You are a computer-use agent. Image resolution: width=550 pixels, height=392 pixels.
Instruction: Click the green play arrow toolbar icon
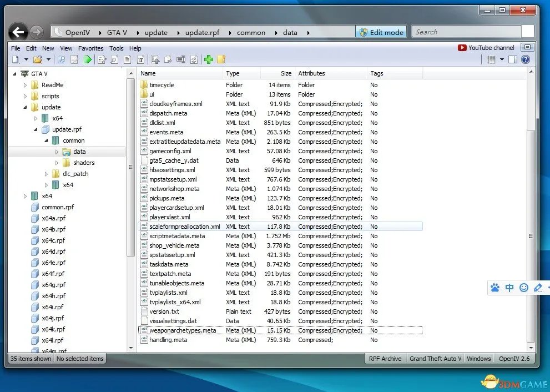(x=87, y=59)
